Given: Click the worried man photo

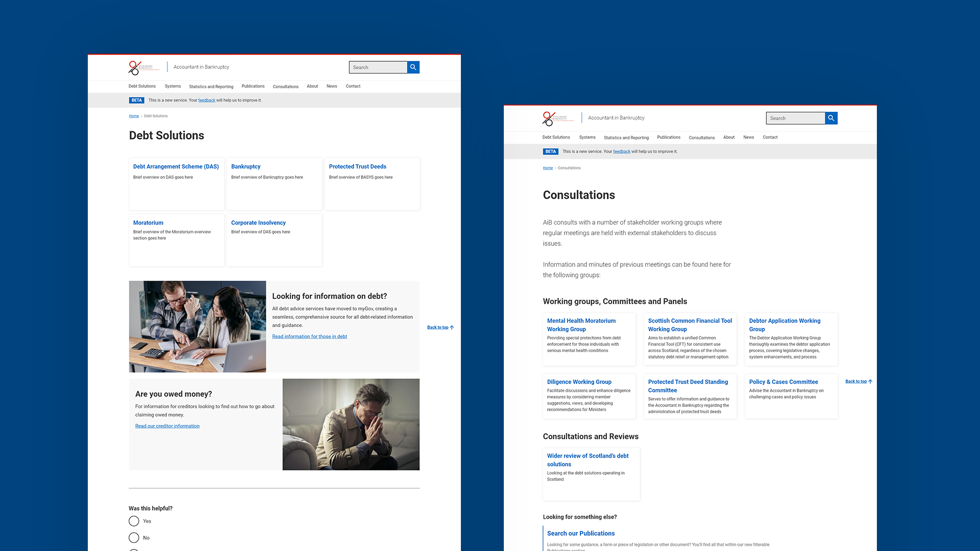Looking at the screenshot, I should (x=351, y=424).
